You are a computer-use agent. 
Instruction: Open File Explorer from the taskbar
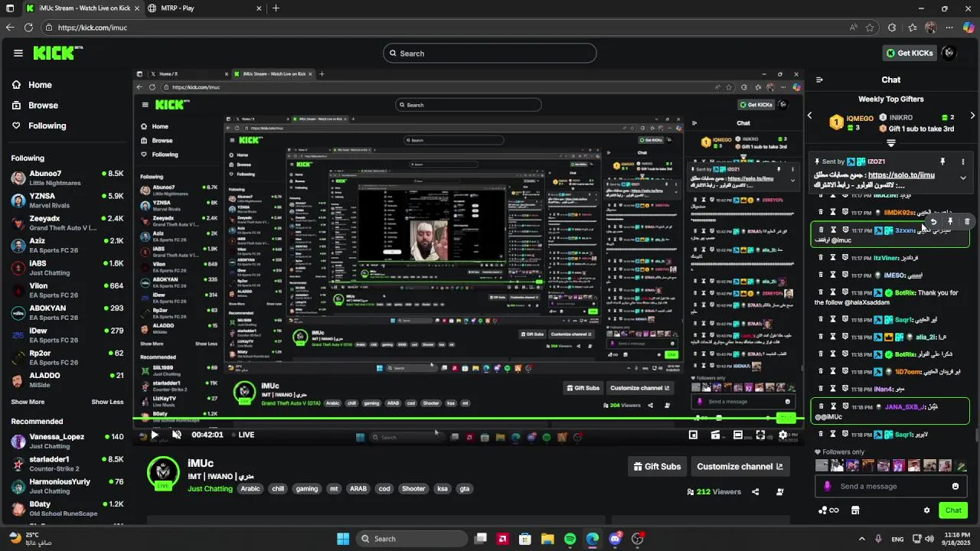[x=547, y=539]
